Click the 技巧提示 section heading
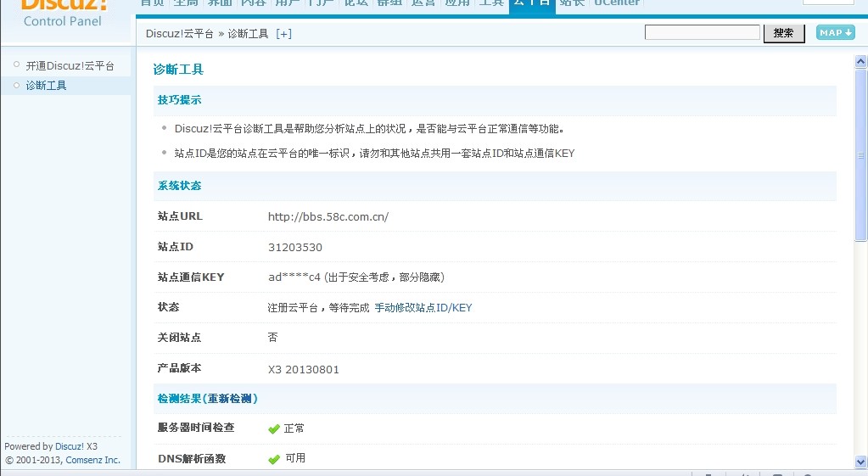 [x=179, y=100]
